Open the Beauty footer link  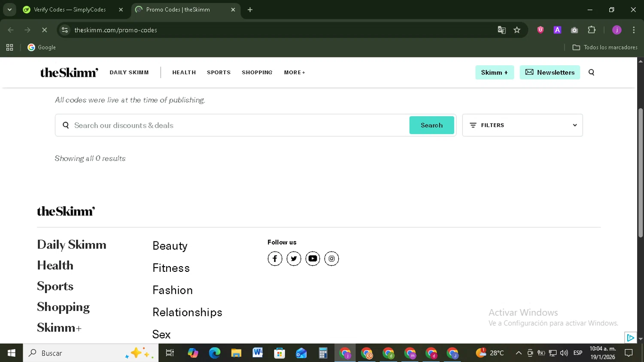[x=170, y=246]
